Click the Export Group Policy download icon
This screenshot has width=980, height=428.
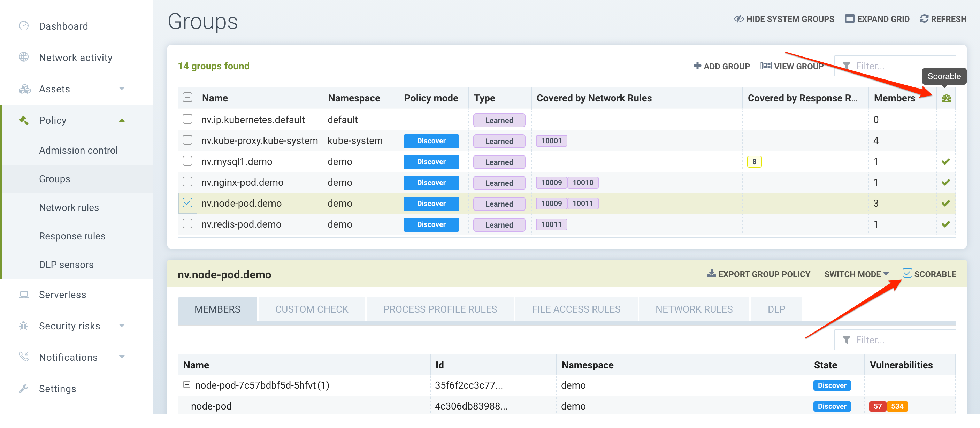(711, 273)
